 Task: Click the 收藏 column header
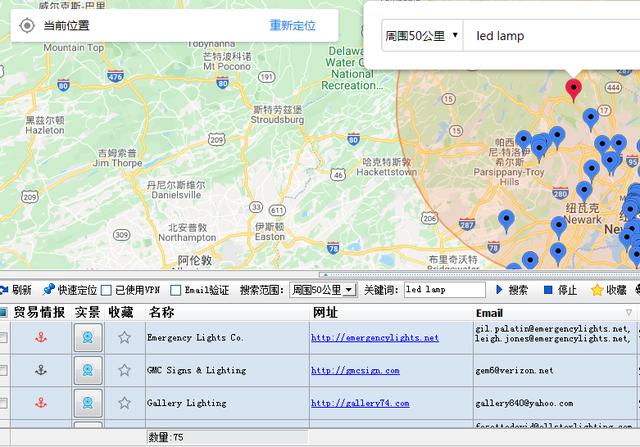(x=121, y=313)
